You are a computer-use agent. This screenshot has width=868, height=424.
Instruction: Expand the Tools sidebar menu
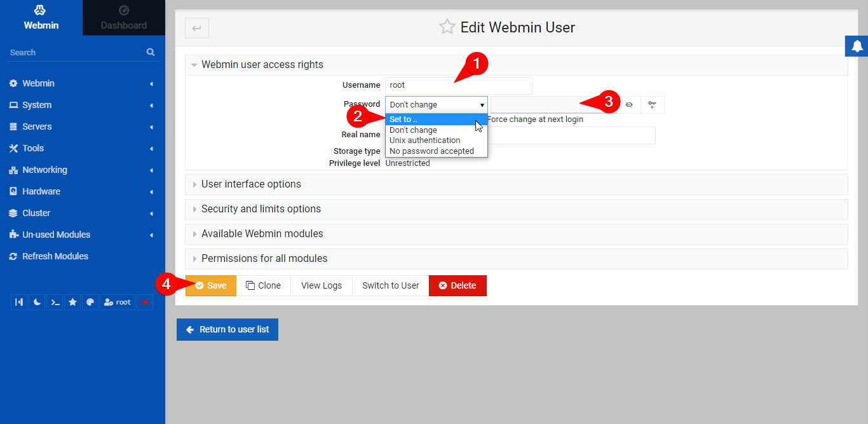tap(83, 148)
